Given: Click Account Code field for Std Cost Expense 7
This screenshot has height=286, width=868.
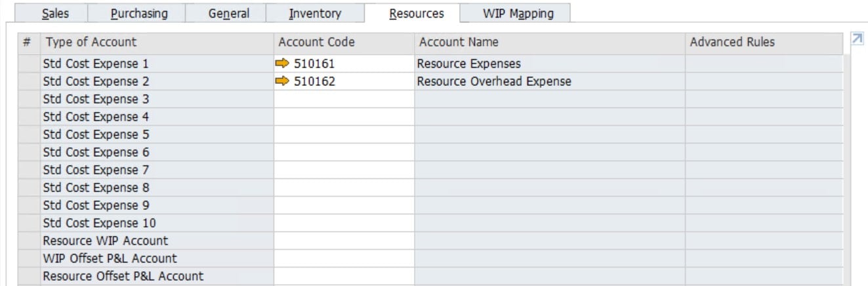Looking at the screenshot, I should [x=344, y=170].
